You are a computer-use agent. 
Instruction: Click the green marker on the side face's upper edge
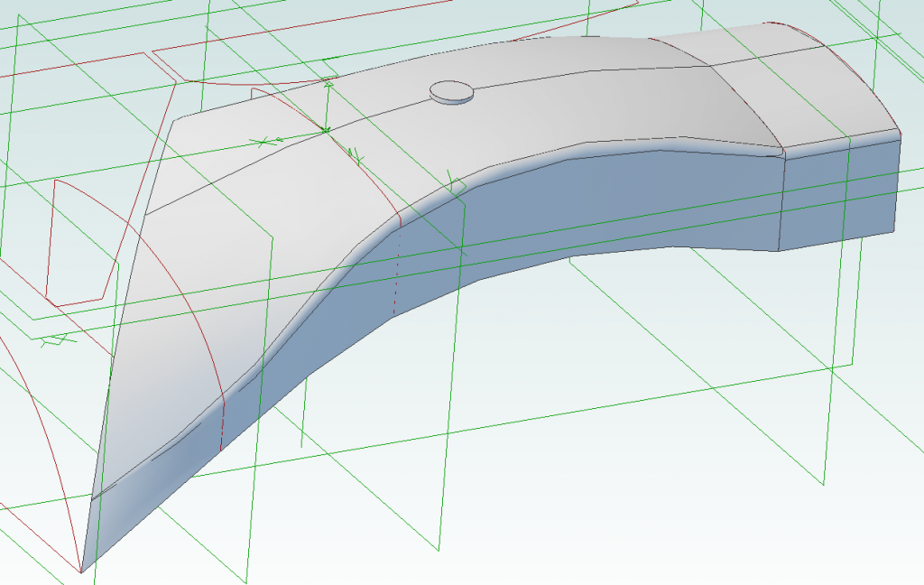pos(453,185)
